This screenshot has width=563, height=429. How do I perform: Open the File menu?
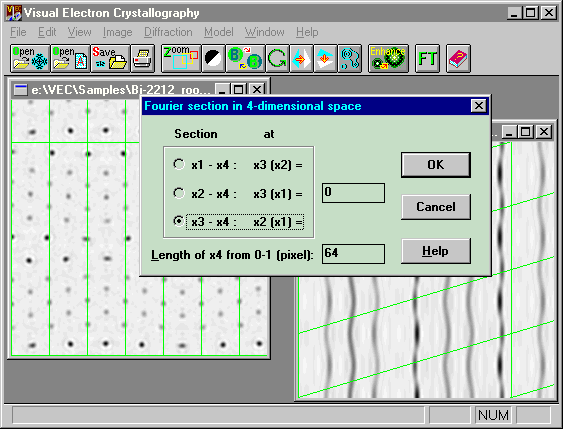coord(18,32)
